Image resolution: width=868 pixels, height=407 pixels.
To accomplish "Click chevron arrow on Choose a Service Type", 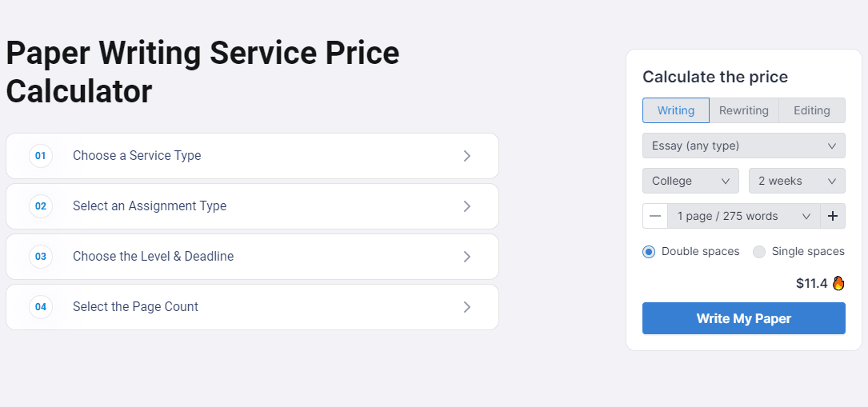I will tap(466, 156).
